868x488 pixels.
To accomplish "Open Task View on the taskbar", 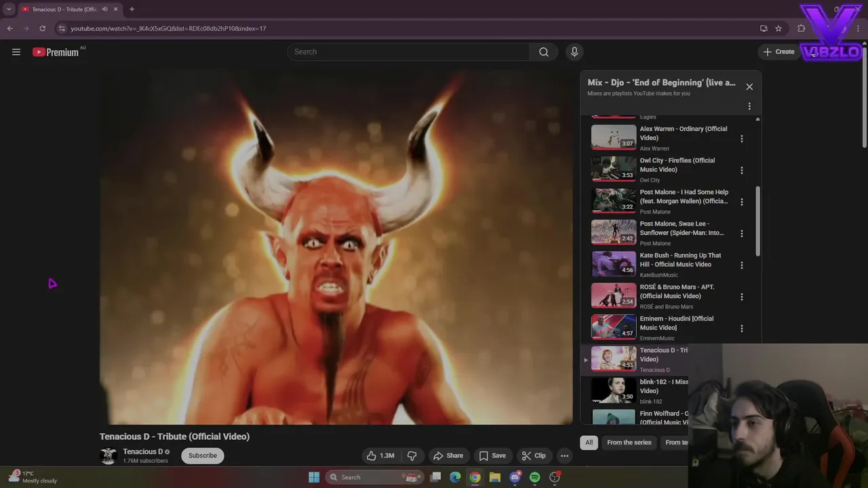I will (x=436, y=477).
